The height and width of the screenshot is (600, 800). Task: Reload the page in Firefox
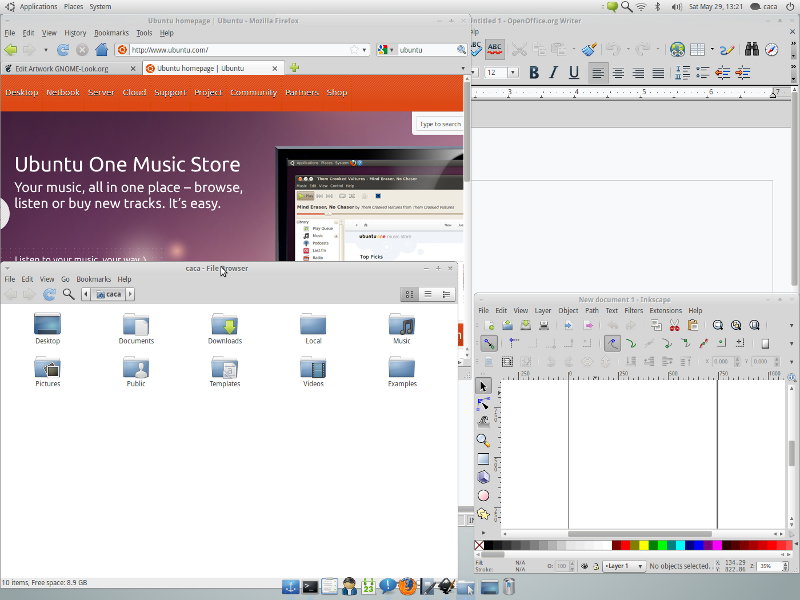click(x=63, y=49)
